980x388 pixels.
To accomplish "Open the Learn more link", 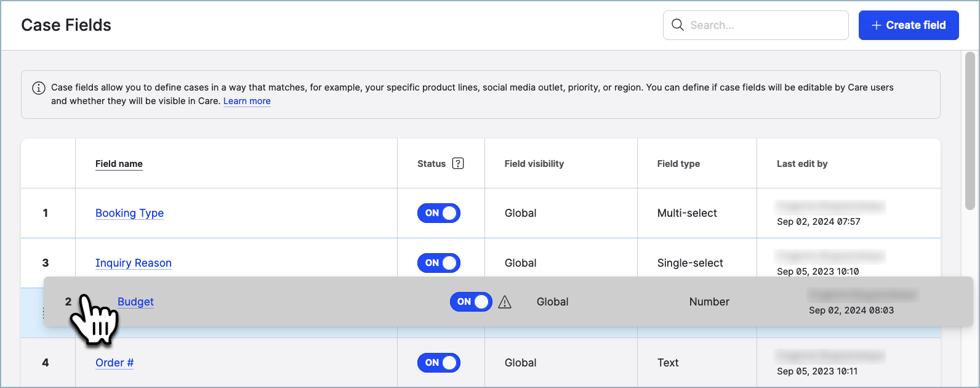I will click(247, 101).
